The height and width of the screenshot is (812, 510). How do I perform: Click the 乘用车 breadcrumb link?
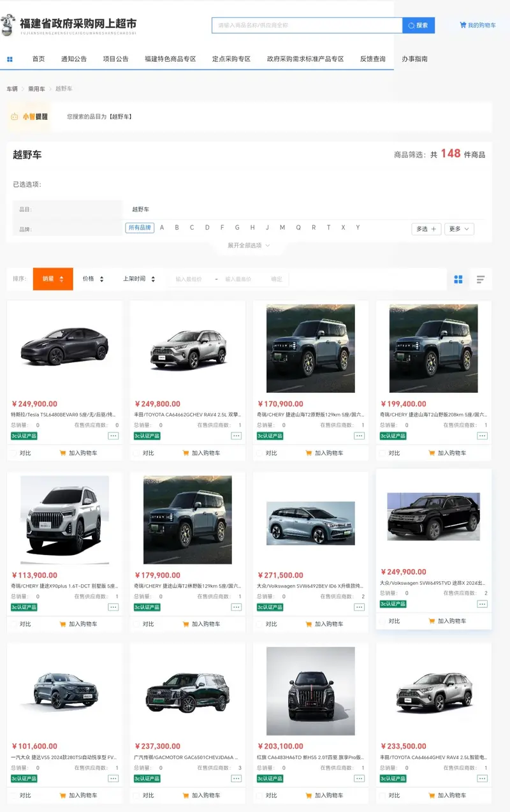point(36,89)
